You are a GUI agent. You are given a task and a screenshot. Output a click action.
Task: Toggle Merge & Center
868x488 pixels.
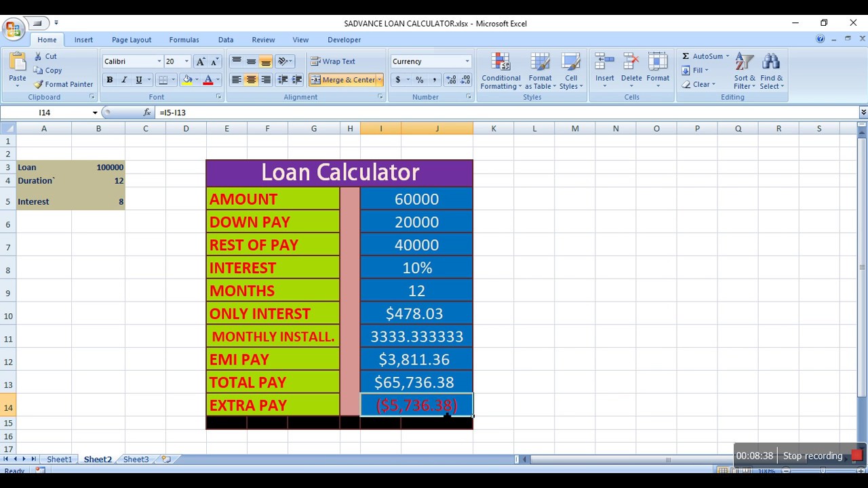pos(343,80)
